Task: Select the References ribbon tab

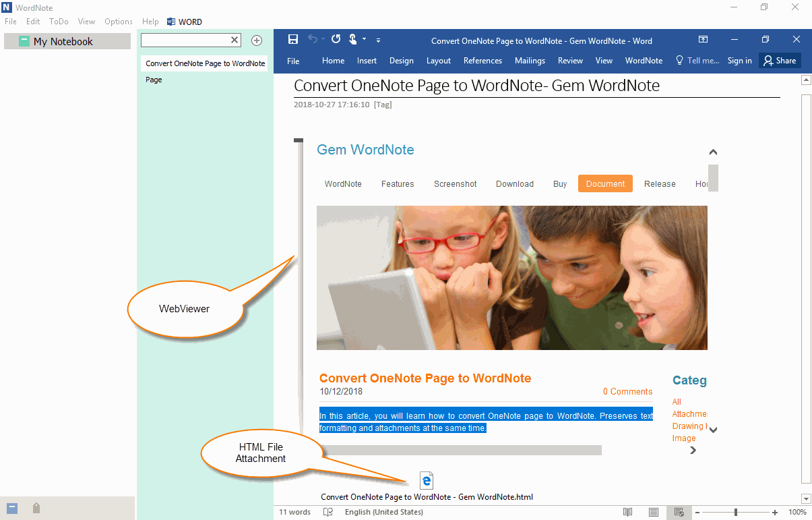Action: 482,61
